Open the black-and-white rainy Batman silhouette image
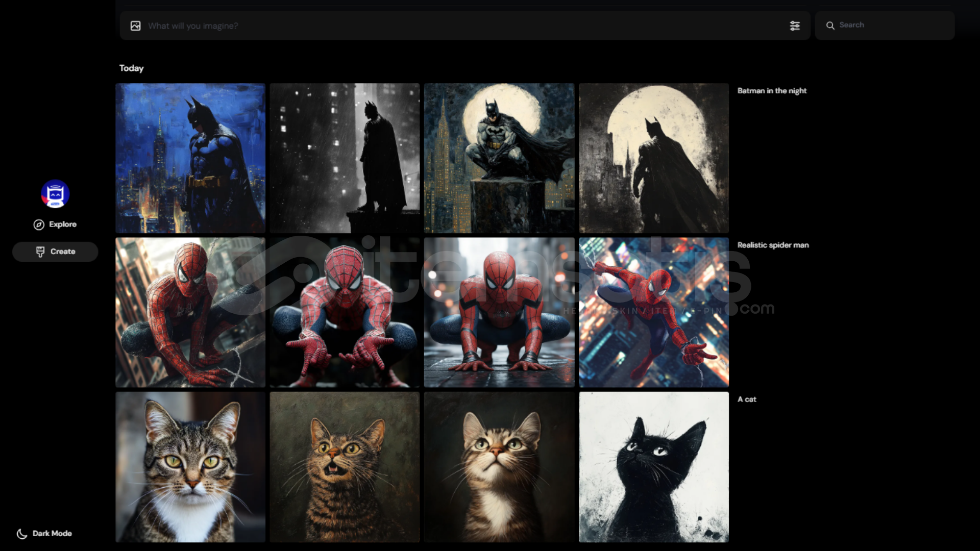The height and width of the screenshot is (551, 980). point(345,158)
